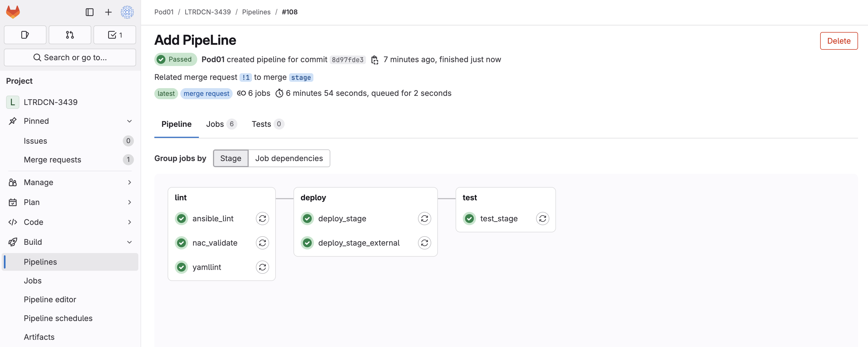Open pinned Issues item
This screenshot has height=347, width=868.
(x=70, y=141)
